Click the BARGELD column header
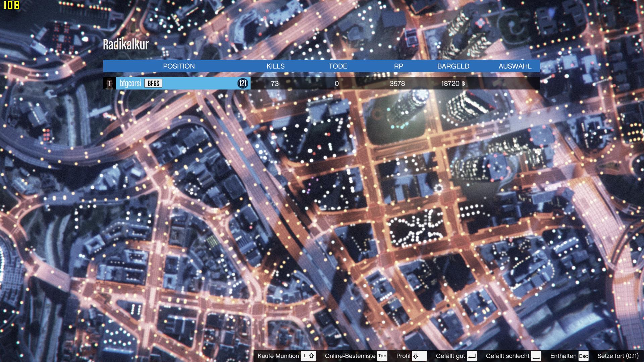This screenshot has height=362, width=644. tap(453, 66)
